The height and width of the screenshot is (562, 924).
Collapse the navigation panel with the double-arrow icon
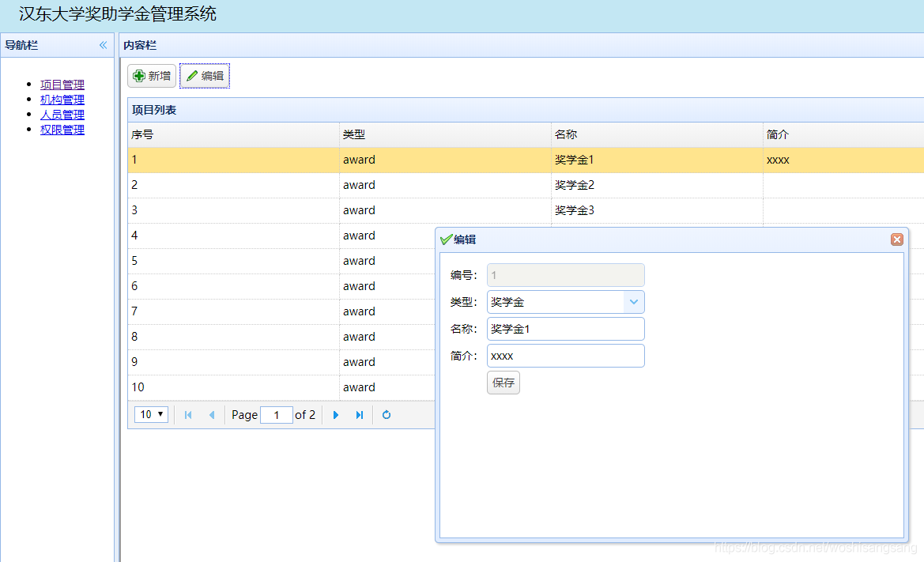[x=103, y=45]
